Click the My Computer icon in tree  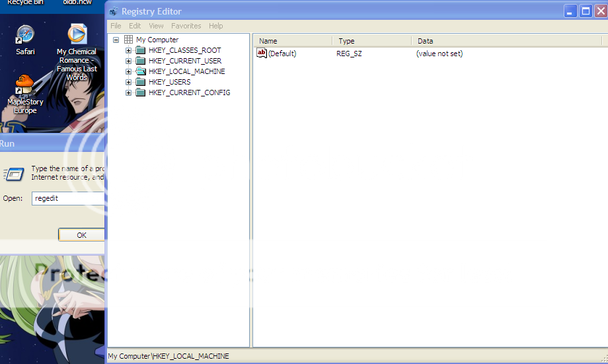128,40
